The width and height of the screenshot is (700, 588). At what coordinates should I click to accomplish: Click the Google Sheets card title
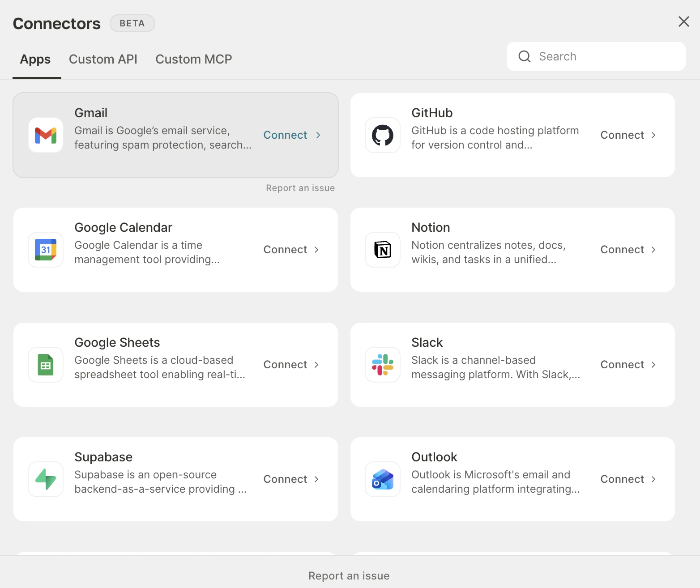117,342
